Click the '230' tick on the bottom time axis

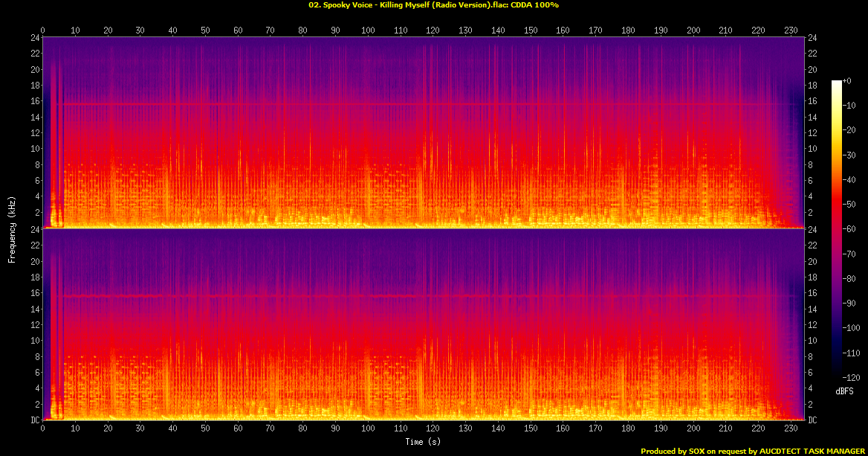click(791, 428)
